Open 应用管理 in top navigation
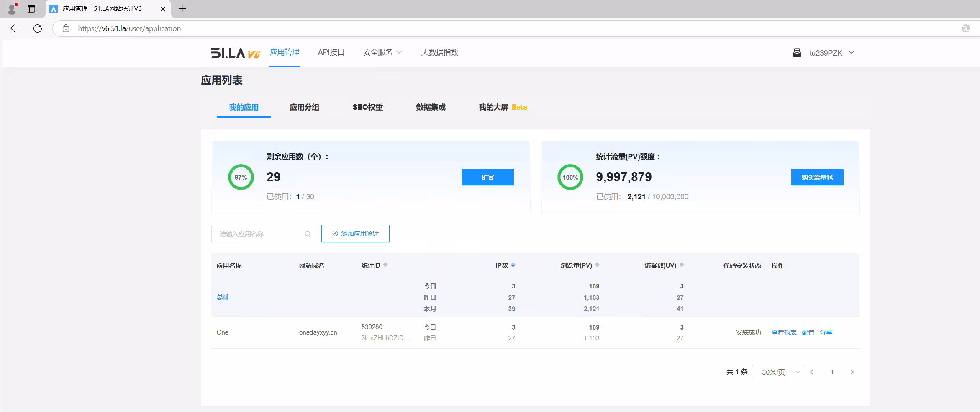This screenshot has height=412, width=980. tap(285, 52)
